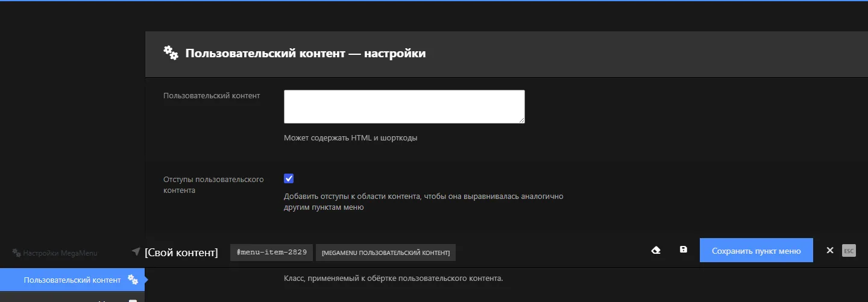
Task: Click the Пользовательский контент — настройки heading
Action: 306,53
